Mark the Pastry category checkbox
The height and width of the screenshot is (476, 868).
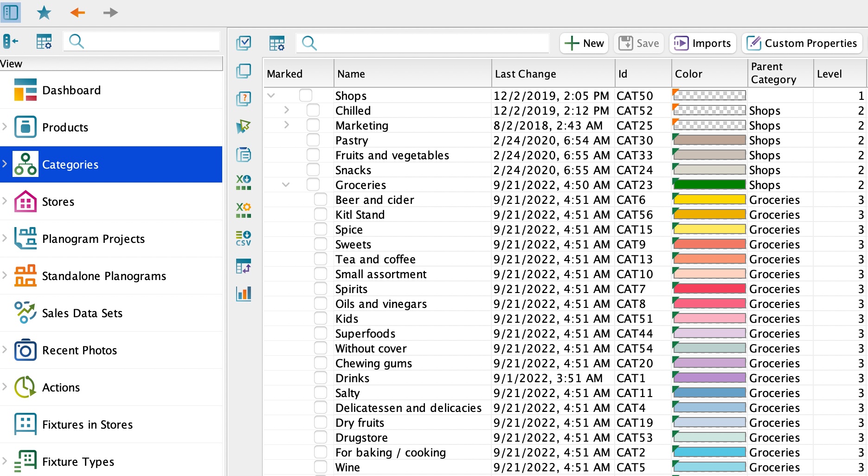point(313,140)
